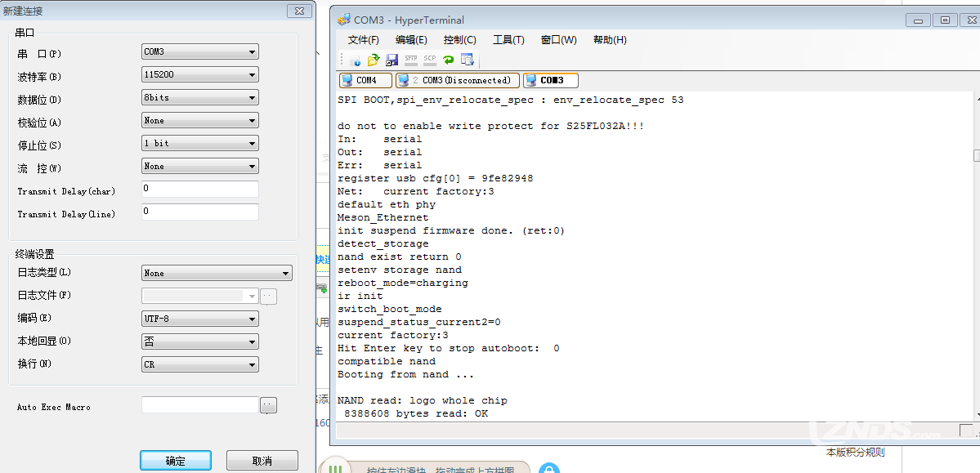Click the SFTP toolbar icon
Viewport: 980px width, 473px height.
(x=410, y=60)
